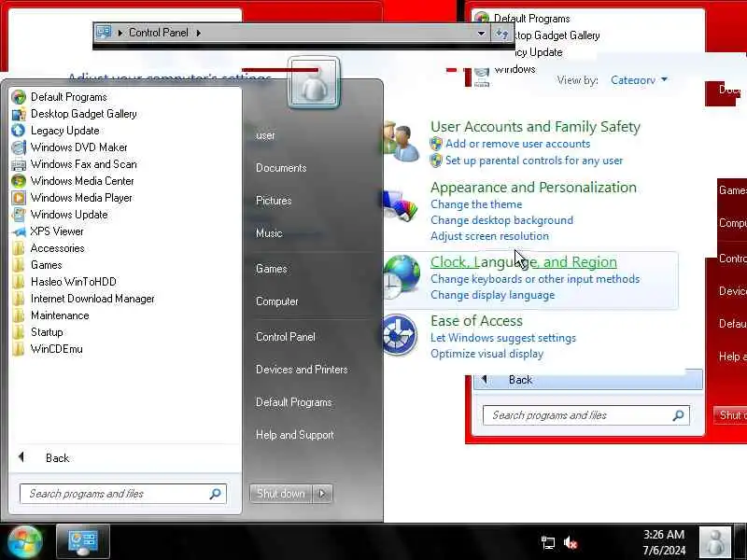Image resolution: width=747 pixels, height=560 pixels.
Task: Open the shut down options arrow
Action: (x=322, y=494)
